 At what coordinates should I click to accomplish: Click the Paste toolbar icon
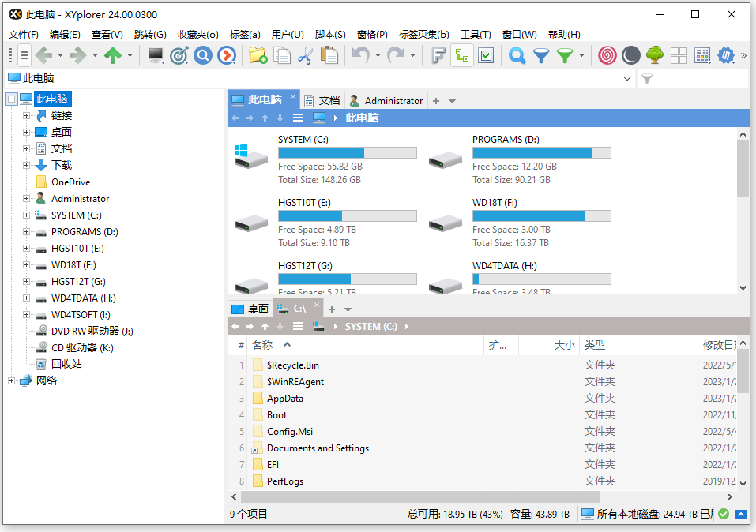[329, 55]
